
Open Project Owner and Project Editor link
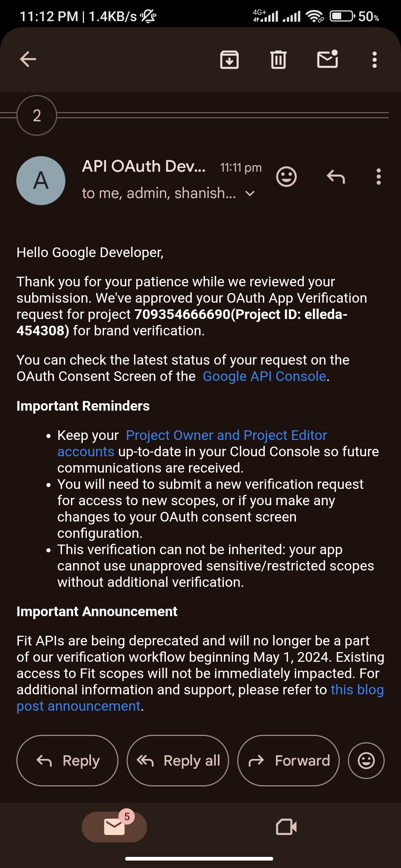pyautogui.click(x=226, y=435)
